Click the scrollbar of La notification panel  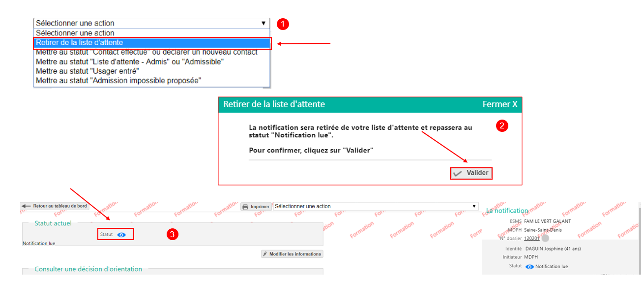639,236
